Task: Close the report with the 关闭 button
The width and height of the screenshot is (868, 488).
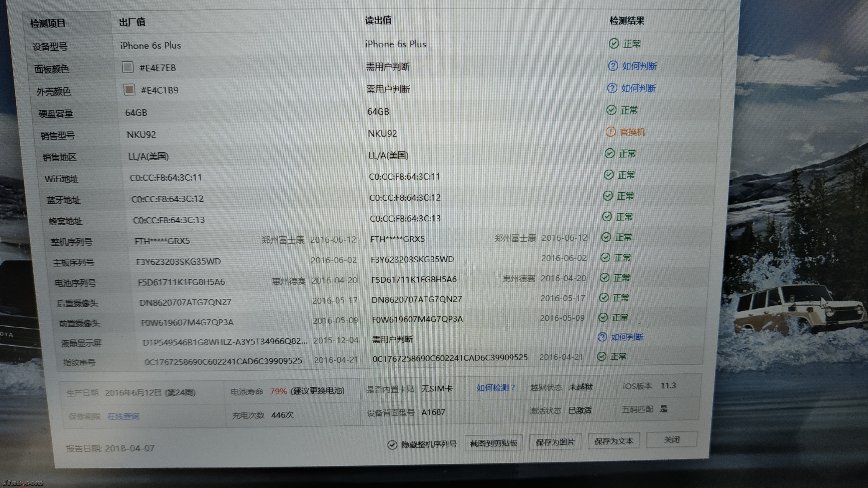Action: tap(671, 439)
